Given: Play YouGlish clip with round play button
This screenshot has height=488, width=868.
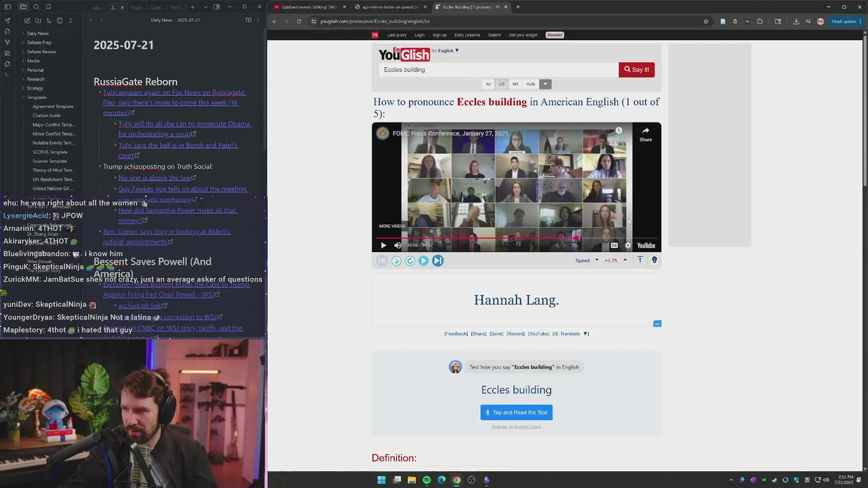Looking at the screenshot, I should tap(424, 260).
